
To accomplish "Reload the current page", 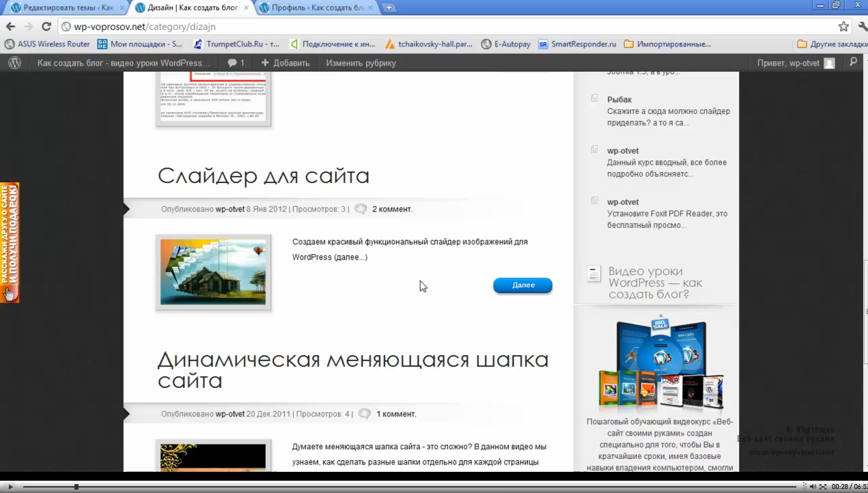I will (46, 27).
